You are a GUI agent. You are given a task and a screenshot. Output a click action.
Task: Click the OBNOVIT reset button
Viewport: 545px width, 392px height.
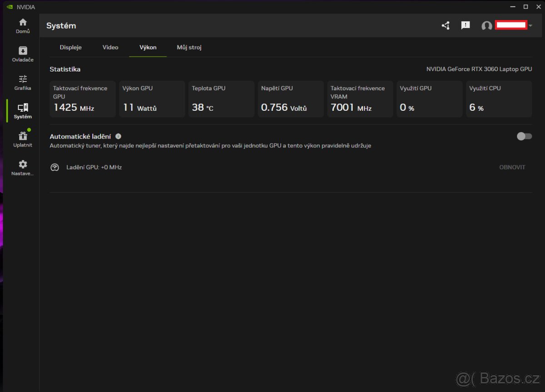[512, 167]
